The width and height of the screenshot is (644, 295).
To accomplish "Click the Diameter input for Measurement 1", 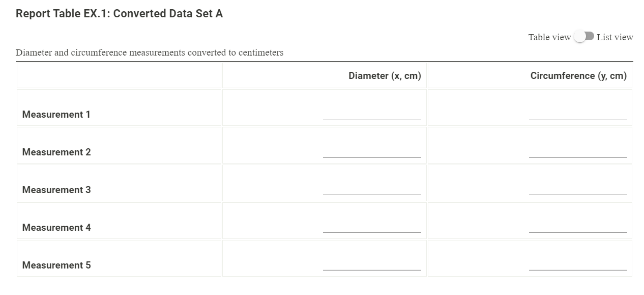I will pos(371,116).
